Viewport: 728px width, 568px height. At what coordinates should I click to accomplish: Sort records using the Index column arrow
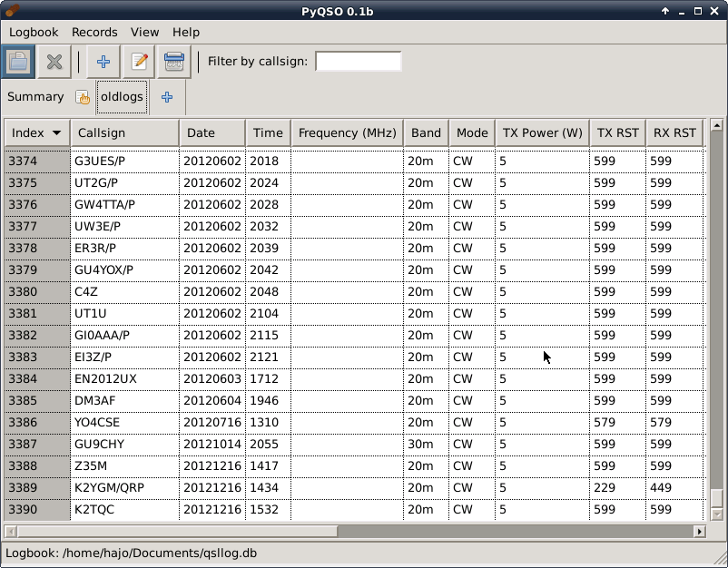pyautogui.click(x=56, y=132)
